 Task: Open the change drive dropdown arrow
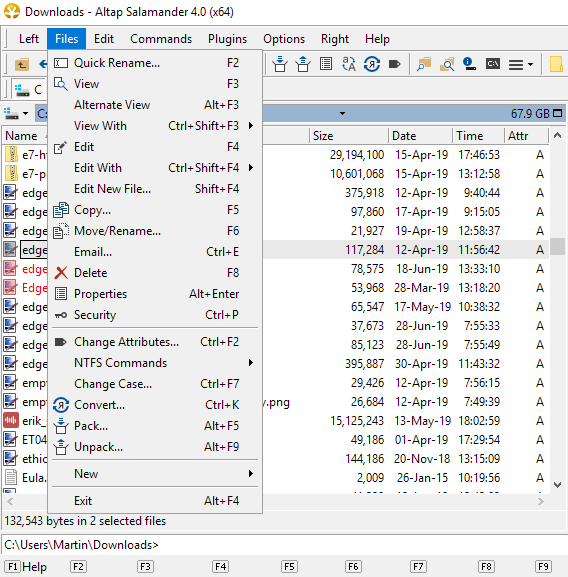(25, 113)
